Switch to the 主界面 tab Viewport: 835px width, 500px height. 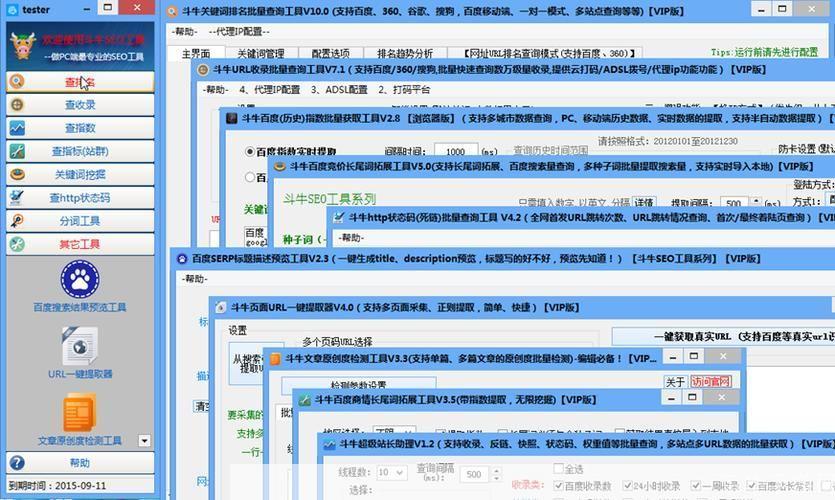tap(196, 53)
